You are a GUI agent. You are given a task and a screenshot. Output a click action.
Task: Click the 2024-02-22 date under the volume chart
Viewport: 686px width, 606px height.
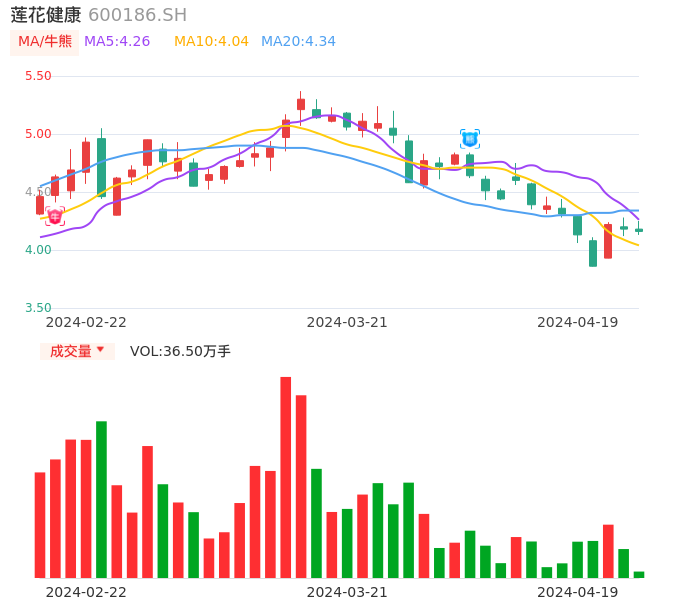click(86, 592)
